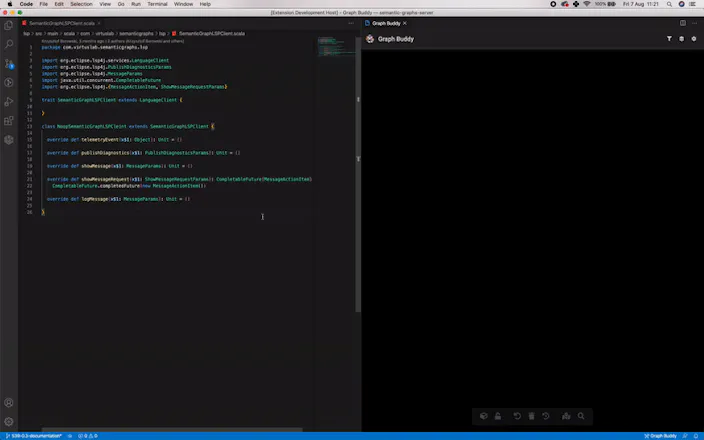Click the editor vertical scrollbar
This screenshot has height=440, width=704.
tap(358, 174)
